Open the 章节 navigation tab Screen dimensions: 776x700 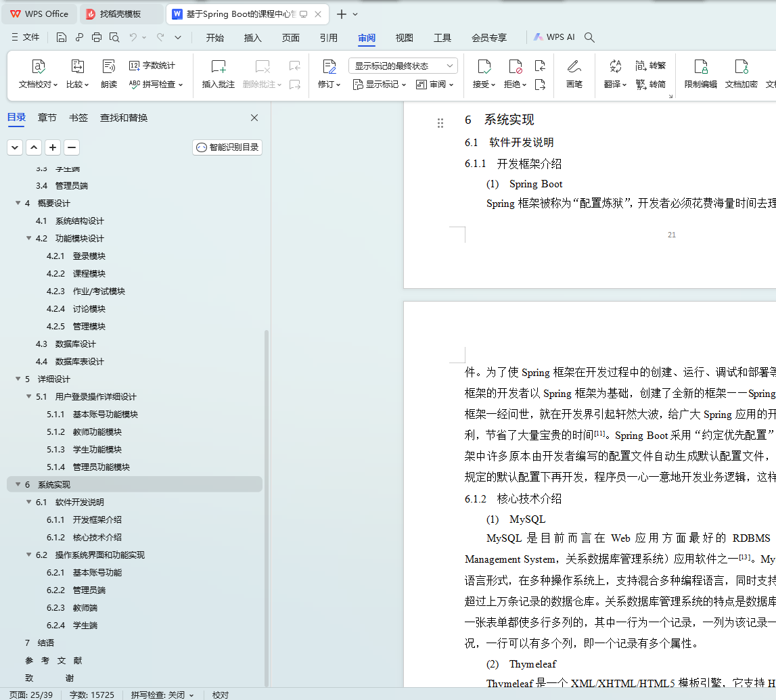(47, 118)
